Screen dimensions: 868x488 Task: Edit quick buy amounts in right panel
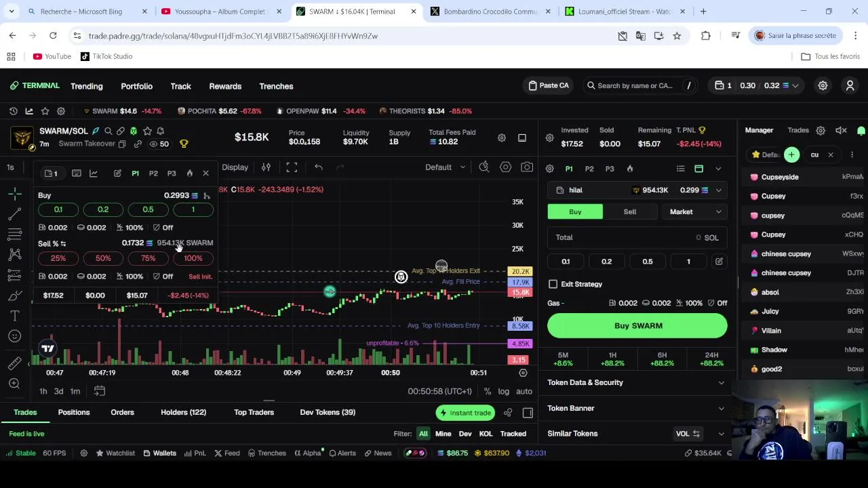tap(719, 262)
